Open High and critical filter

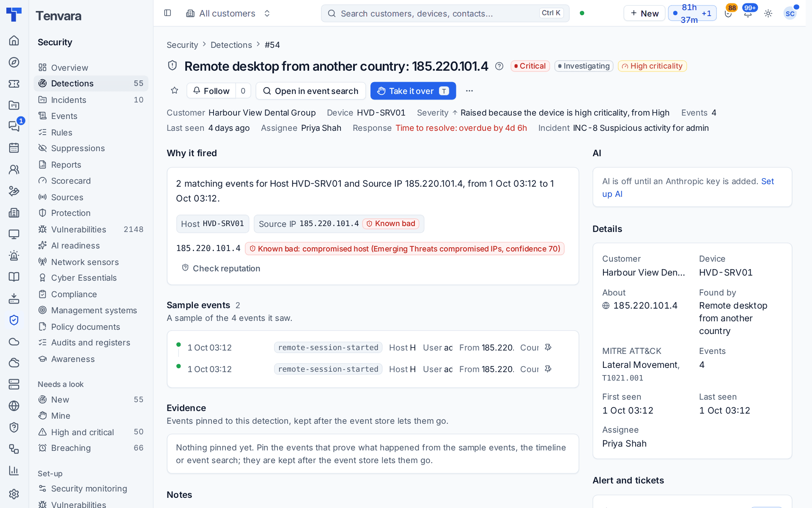tap(91, 432)
